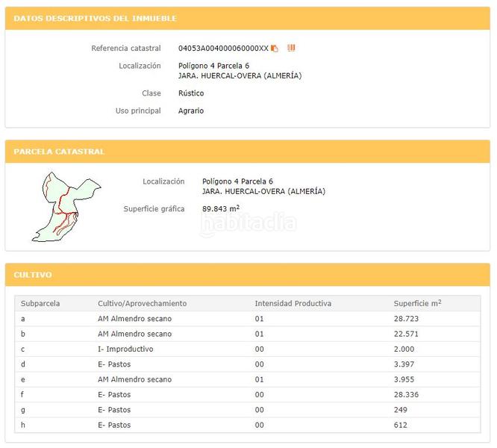Click the 'Rústico' class value
The width and height of the screenshot is (497, 448).
pos(191,94)
